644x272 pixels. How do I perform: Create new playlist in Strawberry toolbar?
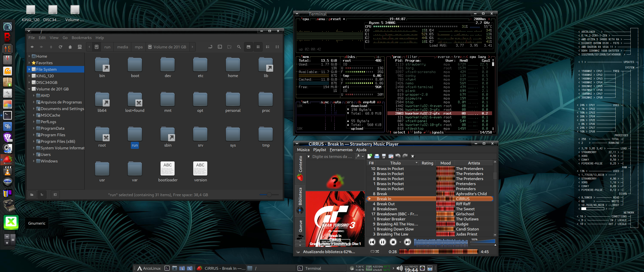[x=370, y=156]
